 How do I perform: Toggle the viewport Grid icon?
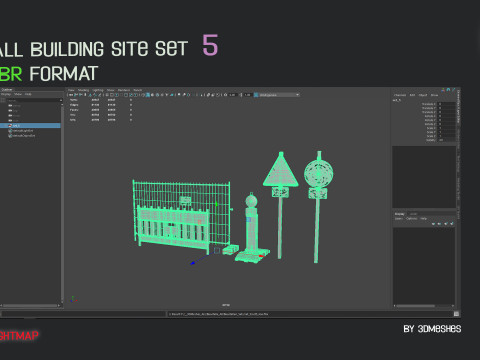click(x=107, y=95)
